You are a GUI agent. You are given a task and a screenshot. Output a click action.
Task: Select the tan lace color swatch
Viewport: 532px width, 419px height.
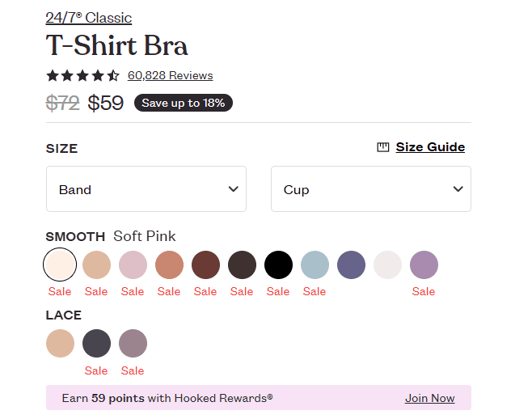tap(60, 343)
